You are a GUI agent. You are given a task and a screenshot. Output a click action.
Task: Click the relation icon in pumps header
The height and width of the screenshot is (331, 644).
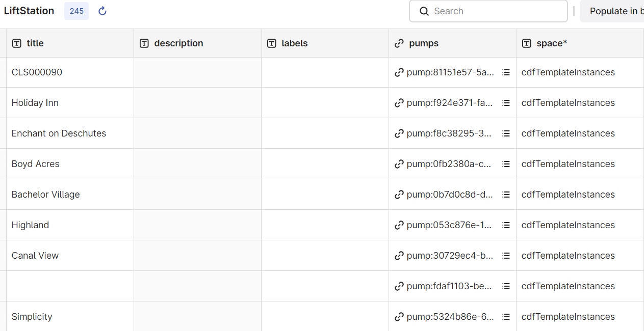coord(399,43)
